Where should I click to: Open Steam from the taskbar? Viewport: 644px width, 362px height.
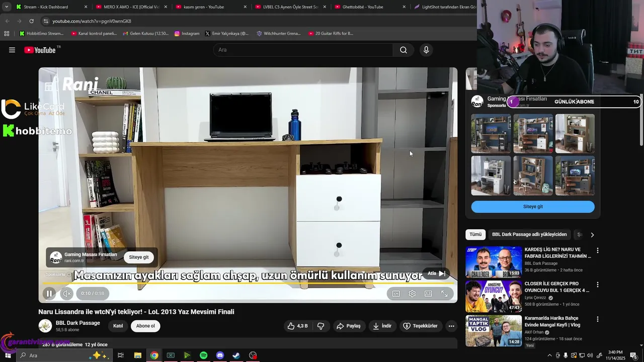tap(236, 355)
